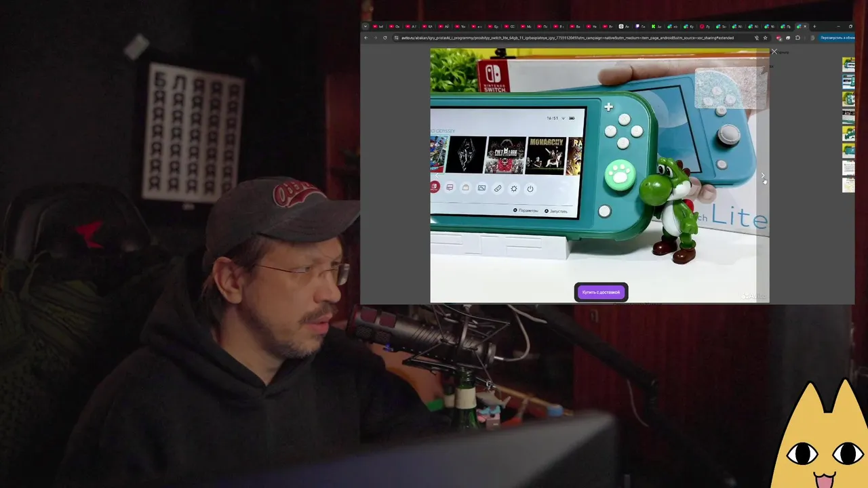
Task: Open a new browser tab
Action: click(814, 26)
